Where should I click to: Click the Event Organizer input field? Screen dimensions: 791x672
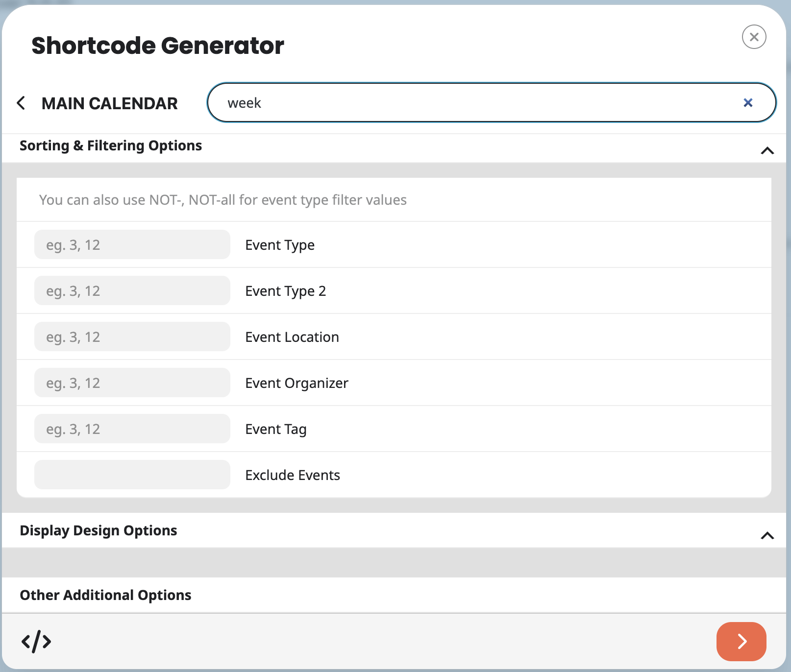coord(132,383)
